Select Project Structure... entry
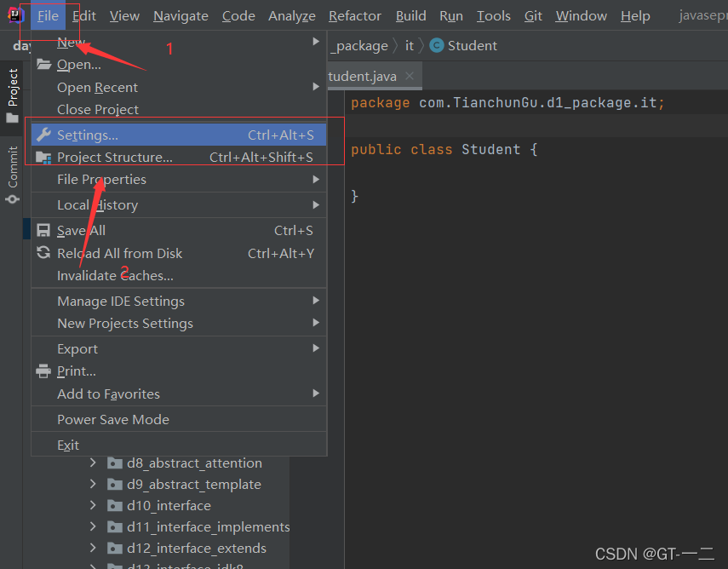Image resolution: width=728 pixels, height=569 pixels. click(179, 158)
